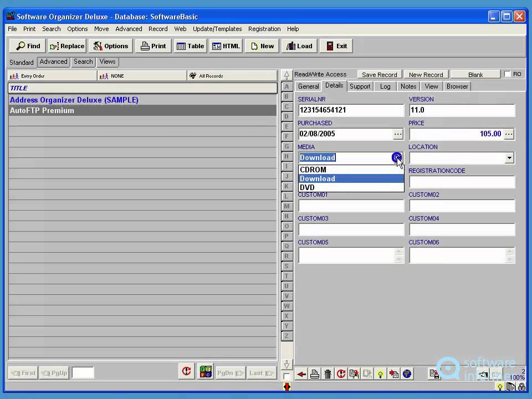The height and width of the screenshot is (399, 532).
Task: Click the Find toolbar button
Action: pos(28,46)
